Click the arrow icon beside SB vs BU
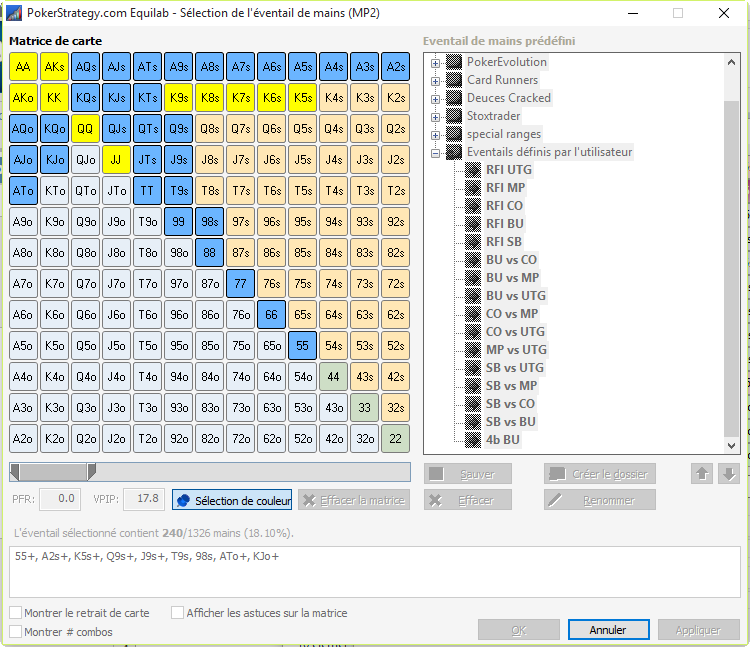 pos(473,422)
